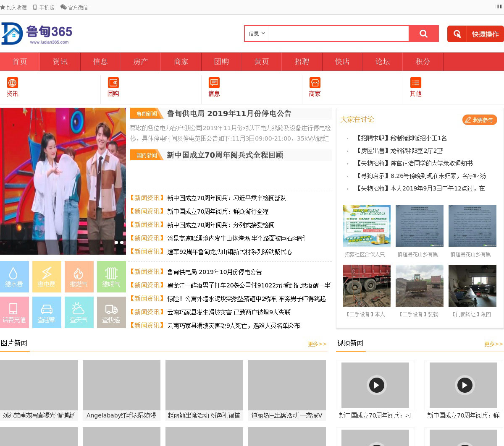Click the 资讯 globe category icon
The width and height of the screenshot is (504, 446).
13,83
